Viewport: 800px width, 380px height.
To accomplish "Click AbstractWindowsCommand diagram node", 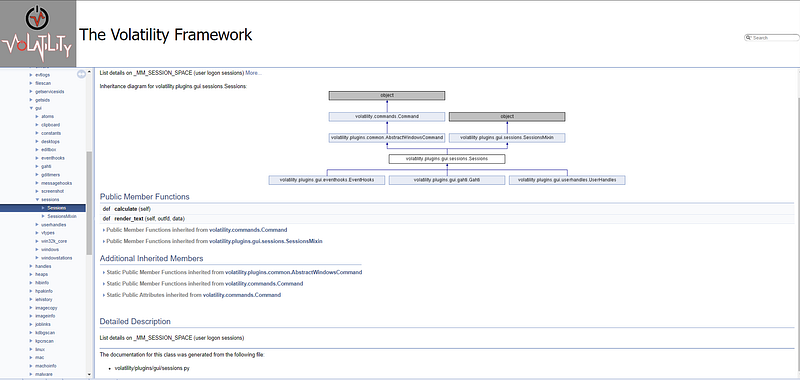I will [387, 138].
